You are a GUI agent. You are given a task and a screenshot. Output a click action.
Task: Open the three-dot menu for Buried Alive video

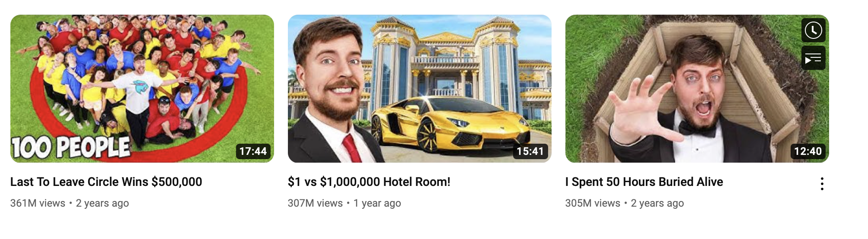(822, 184)
